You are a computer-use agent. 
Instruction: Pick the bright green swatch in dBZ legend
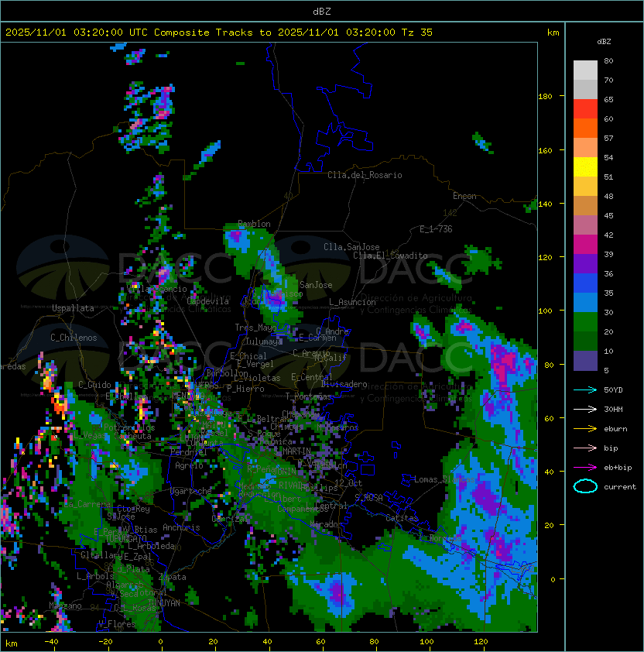click(x=585, y=322)
